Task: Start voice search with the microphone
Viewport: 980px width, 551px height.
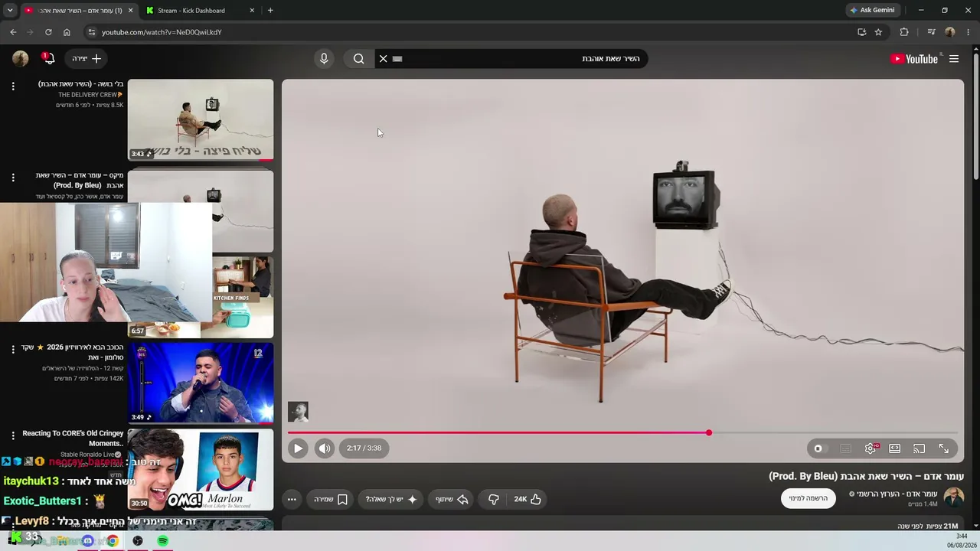Action: (324, 59)
